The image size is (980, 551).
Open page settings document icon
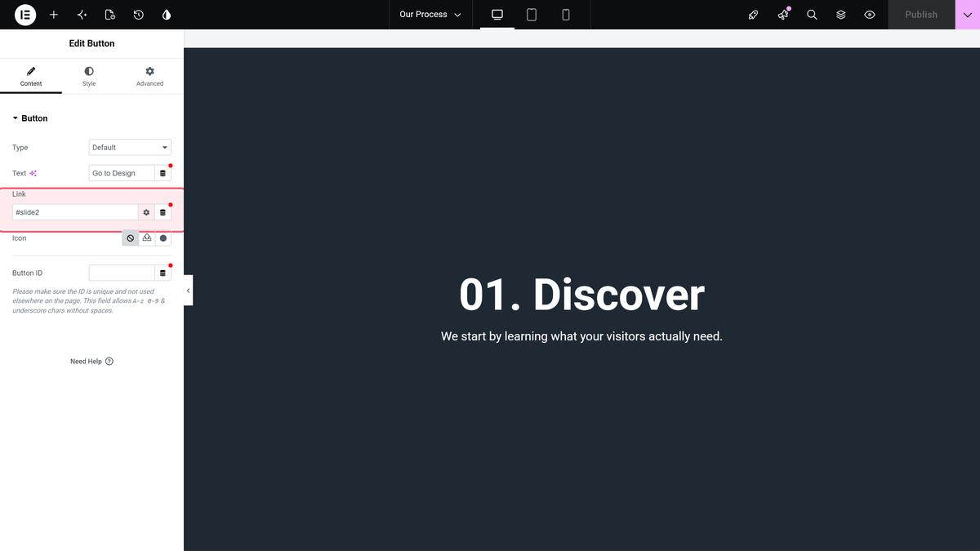pyautogui.click(x=110, y=15)
